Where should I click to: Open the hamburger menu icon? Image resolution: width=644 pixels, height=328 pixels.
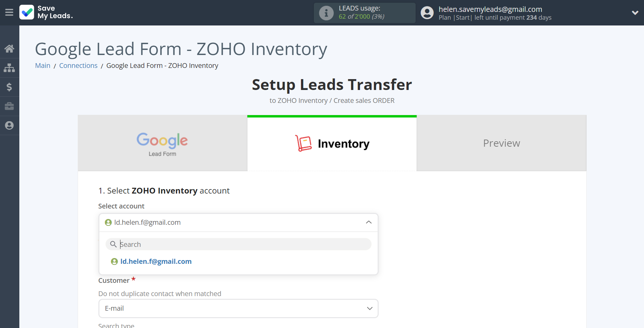[x=9, y=13]
